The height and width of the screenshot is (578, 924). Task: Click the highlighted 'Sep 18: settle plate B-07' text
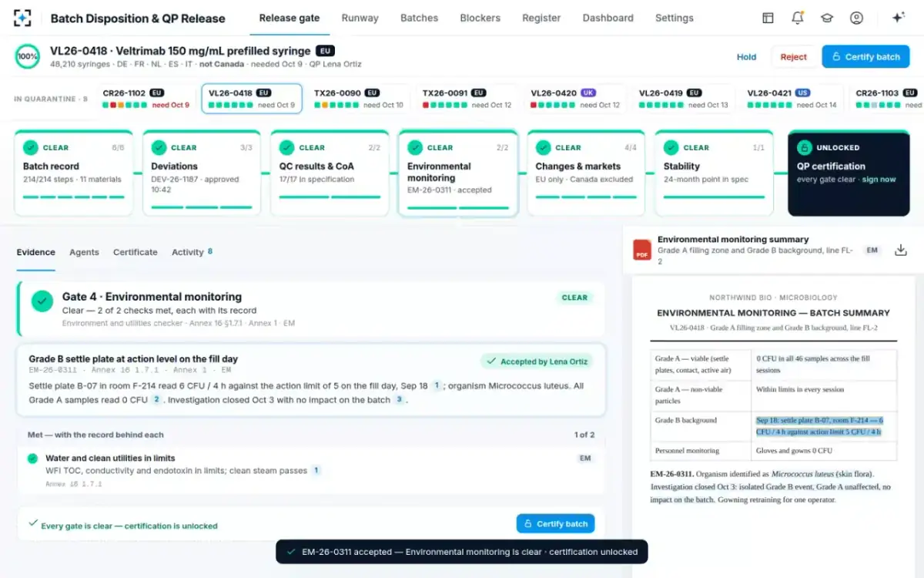tap(819, 426)
